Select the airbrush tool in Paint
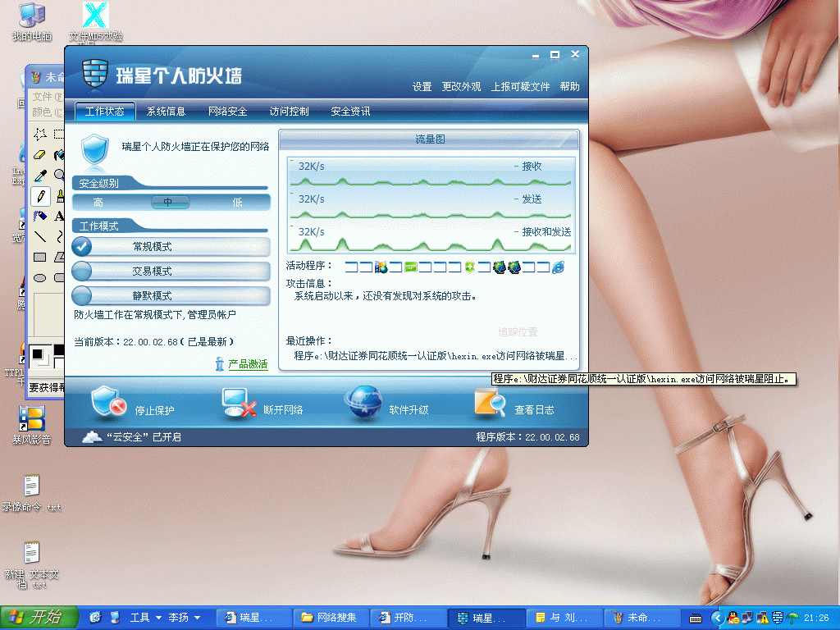The height and width of the screenshot is (630, 840). pyautogui.click(x=40, y=216)
